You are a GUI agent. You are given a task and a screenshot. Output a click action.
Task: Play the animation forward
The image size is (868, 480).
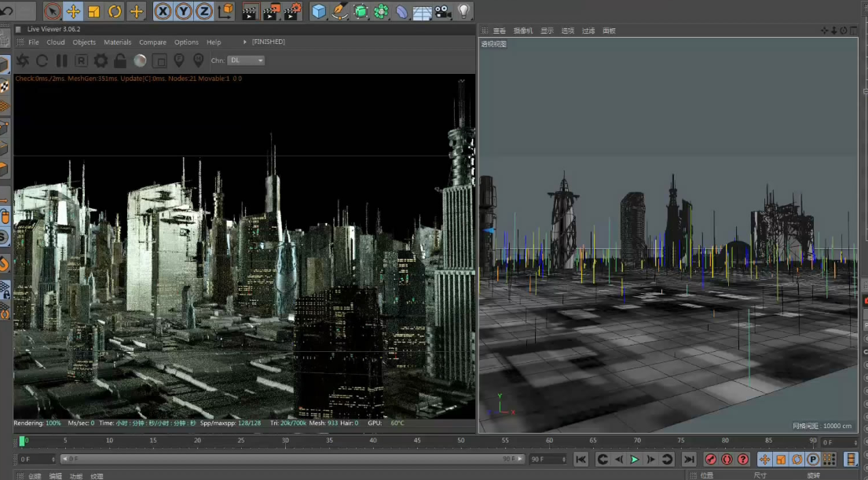coord(635,460)
